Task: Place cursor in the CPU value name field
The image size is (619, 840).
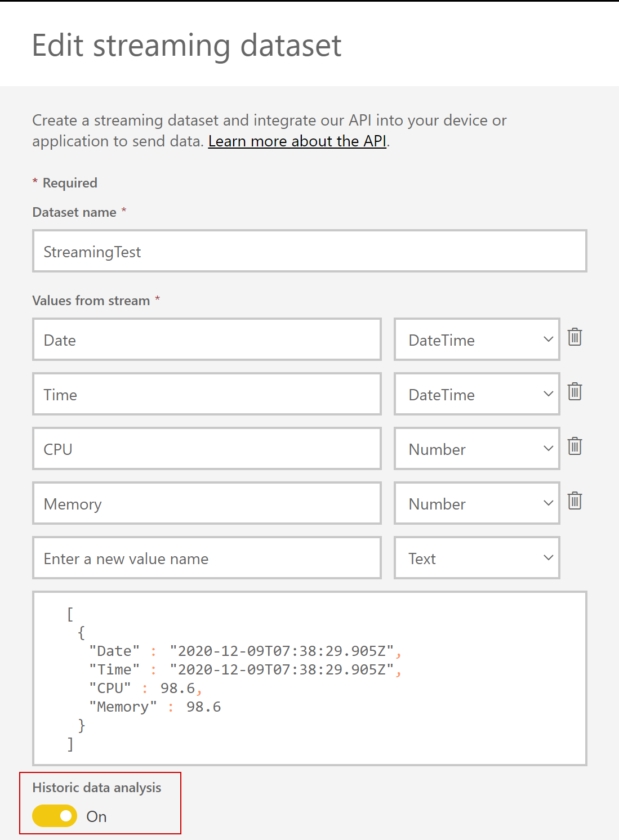Action: pyautogui.click(x=207, y=448)
